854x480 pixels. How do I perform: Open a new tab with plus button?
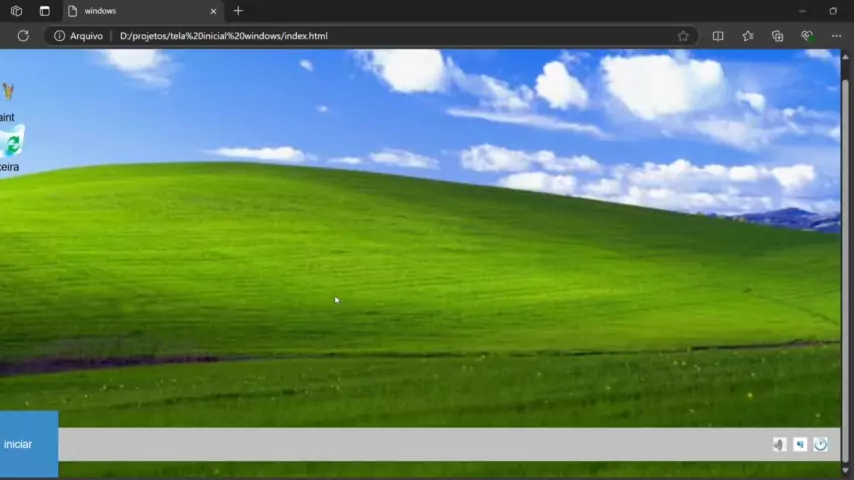(238, 11)
